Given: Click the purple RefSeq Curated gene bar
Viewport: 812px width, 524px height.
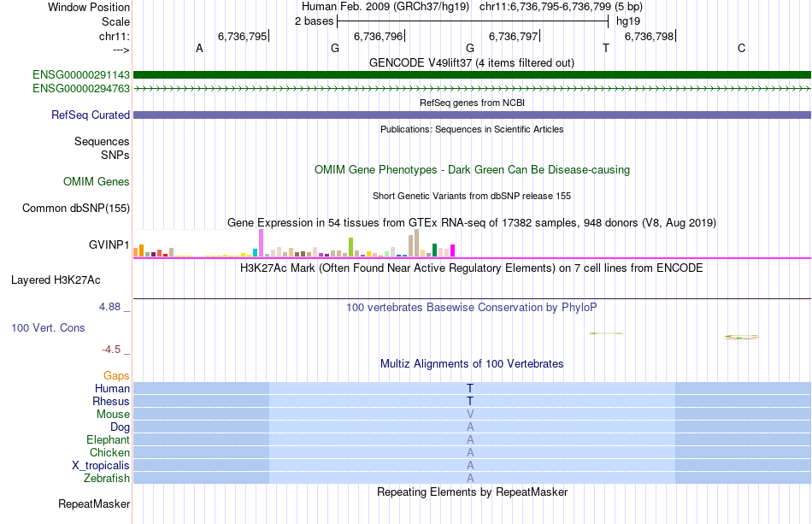Looking at the screenshot, I should [x=472, y=115].
